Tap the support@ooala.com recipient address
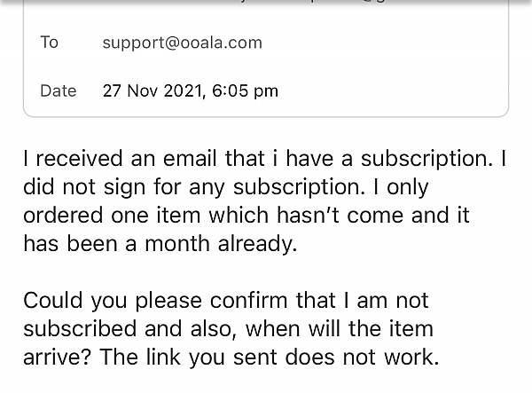The image size is (532, 393). 182,43
